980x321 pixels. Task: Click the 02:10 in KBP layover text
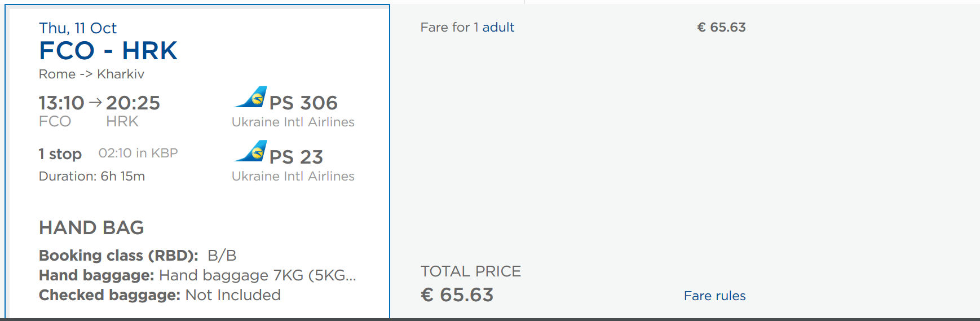(x=138, y=153)
